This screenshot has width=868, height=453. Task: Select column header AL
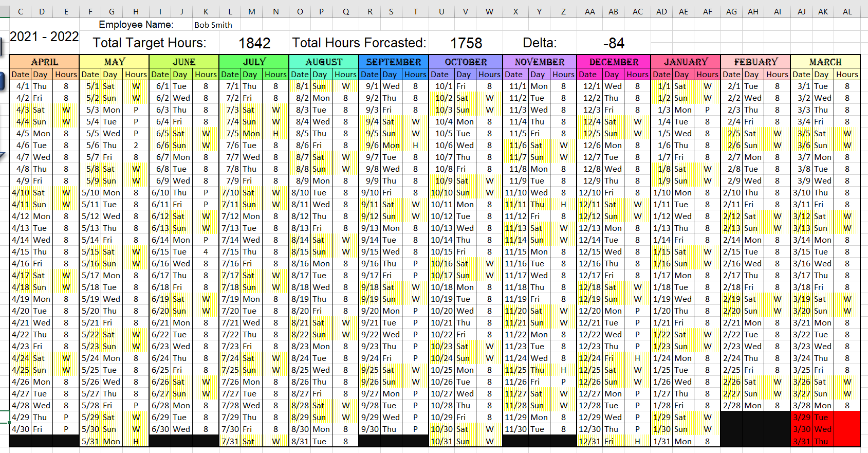coord(847,11)
